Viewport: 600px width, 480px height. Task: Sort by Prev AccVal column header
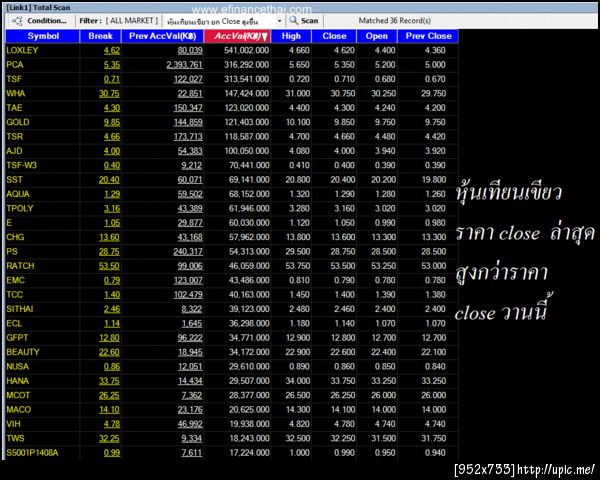(163, 36)
